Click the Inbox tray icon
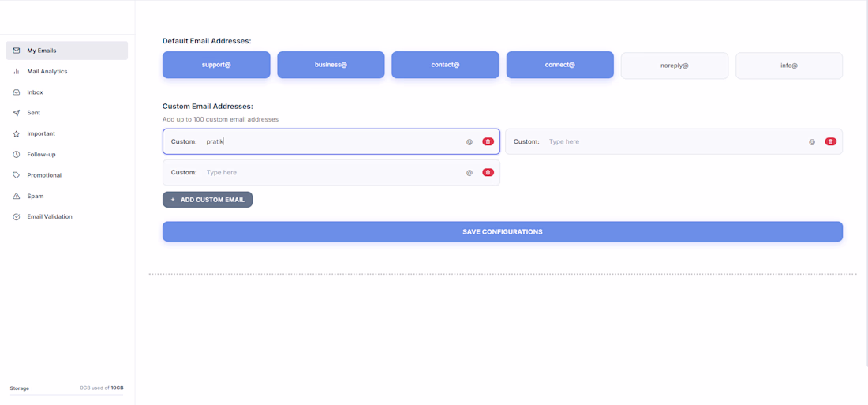868x405 pixels. [17, 92]
